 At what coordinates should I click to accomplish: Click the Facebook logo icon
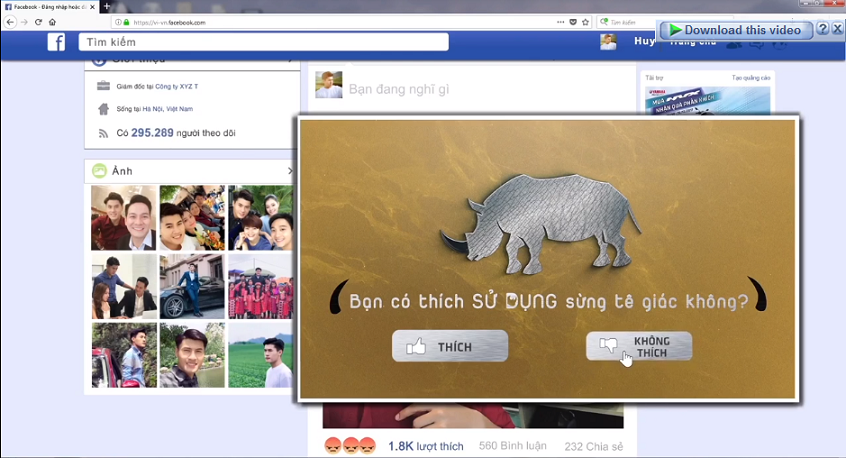click(56, 42)
